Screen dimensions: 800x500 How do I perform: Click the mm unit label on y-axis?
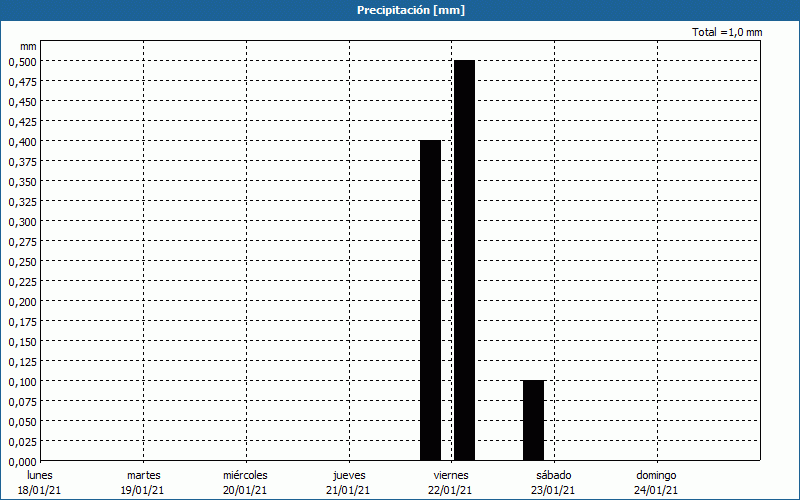(29, 46)
